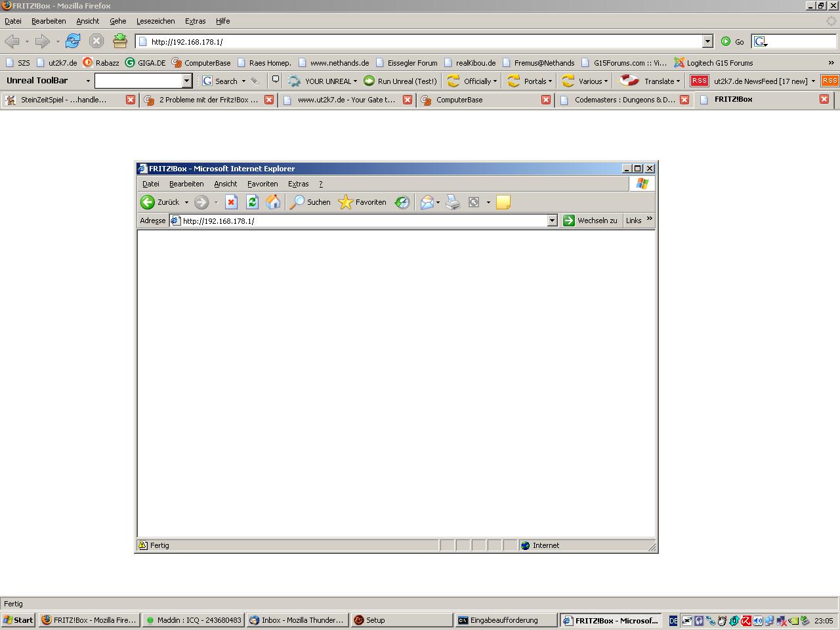The height and width of the screenshot is (630, 840).
Task: Click the Internet Explorer address field
Action: pyautogui.click(x=364, y=220)
